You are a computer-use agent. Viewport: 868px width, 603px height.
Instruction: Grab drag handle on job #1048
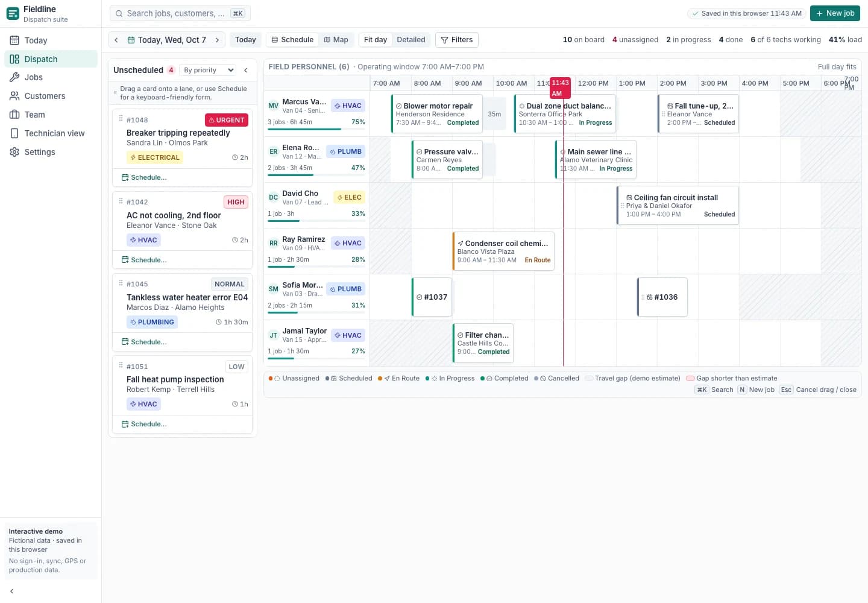pos(121,119)
